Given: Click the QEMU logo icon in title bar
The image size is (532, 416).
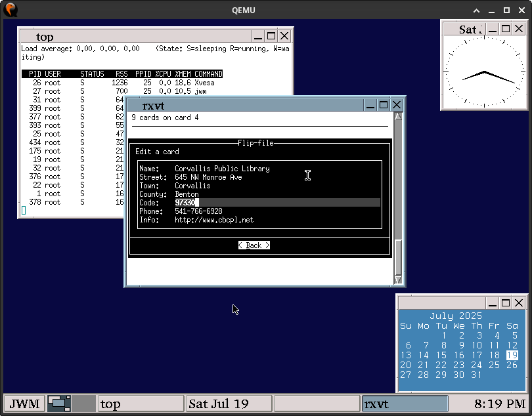Looking at the screenshot, I should coord(11,10).
